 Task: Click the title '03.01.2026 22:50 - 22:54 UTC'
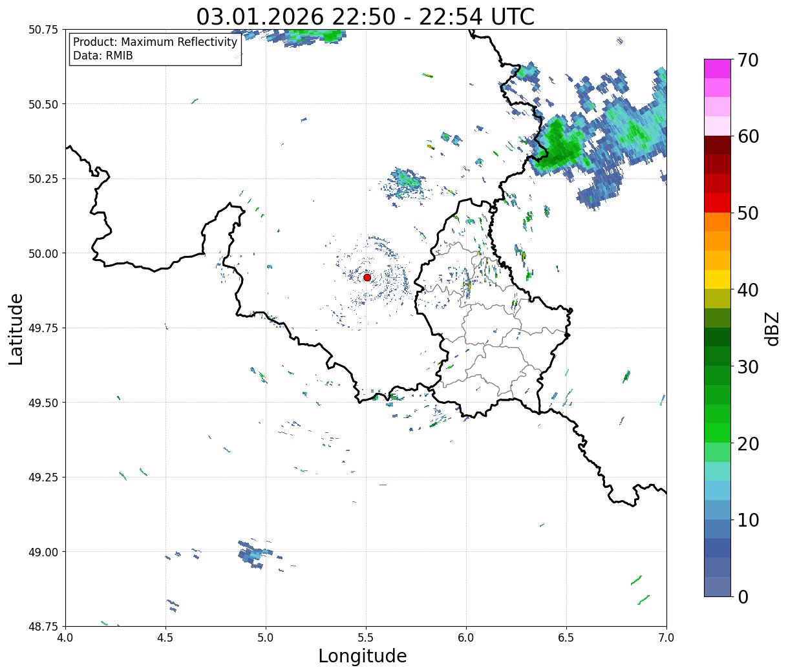365,16
